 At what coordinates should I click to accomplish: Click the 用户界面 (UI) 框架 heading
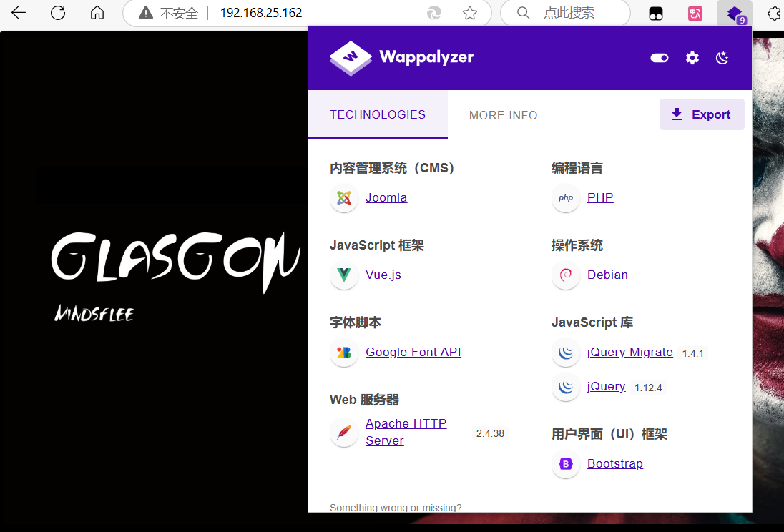click(609, 434)
